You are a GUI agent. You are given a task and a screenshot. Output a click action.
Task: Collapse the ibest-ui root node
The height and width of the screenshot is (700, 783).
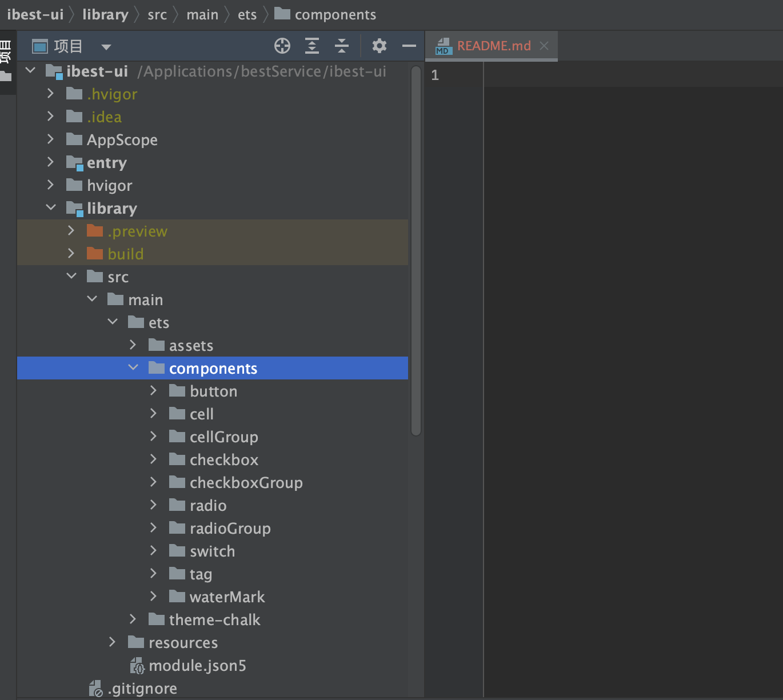tap(31, 70)
